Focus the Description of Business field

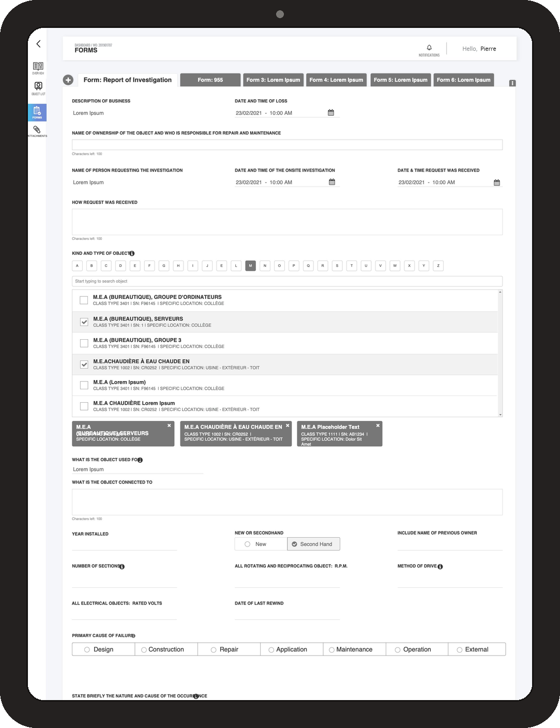click(x=124, y=113)
